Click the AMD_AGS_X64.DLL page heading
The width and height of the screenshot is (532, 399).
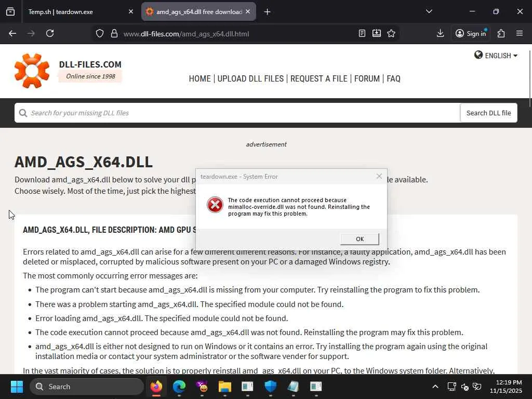pos(84,162)
